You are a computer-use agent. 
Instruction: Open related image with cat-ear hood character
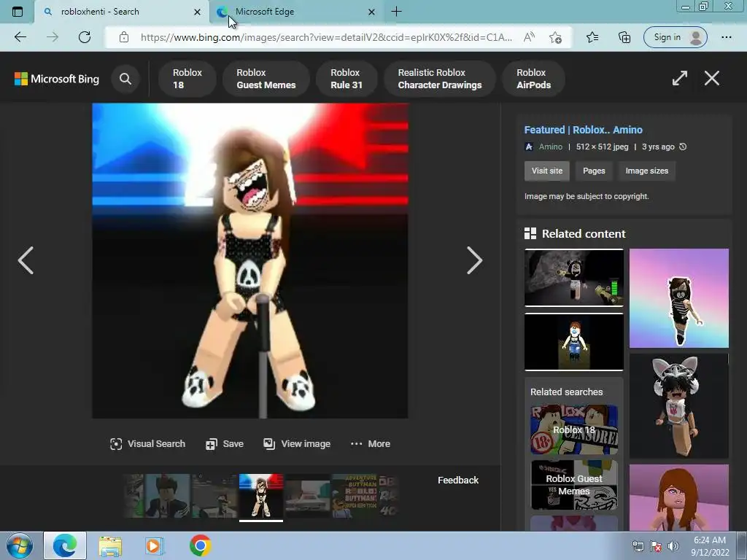pos(679,405)
